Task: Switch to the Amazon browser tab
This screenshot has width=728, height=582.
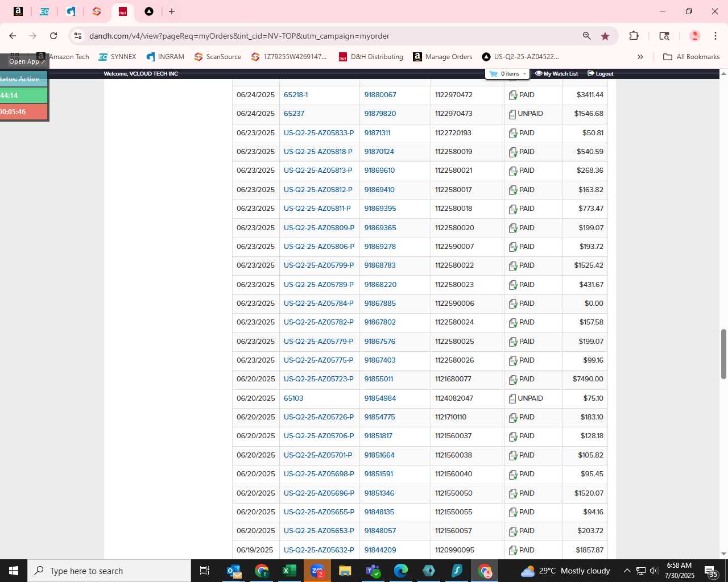Action: tap(18, 11)
